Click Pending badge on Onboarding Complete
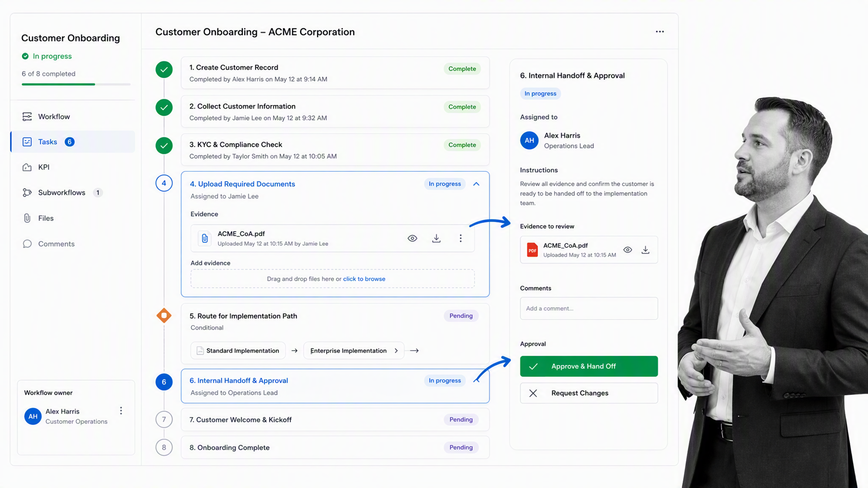This screenshot has height=488, width=868. point(461,447)
